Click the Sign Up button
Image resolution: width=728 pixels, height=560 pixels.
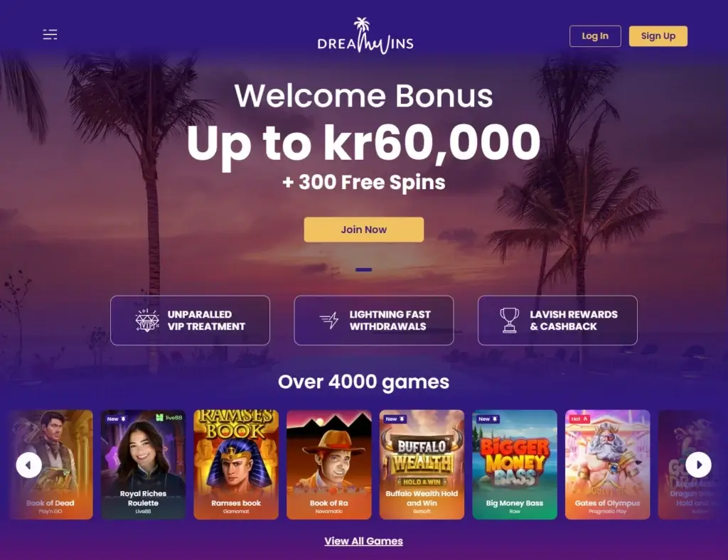[658, 36]
